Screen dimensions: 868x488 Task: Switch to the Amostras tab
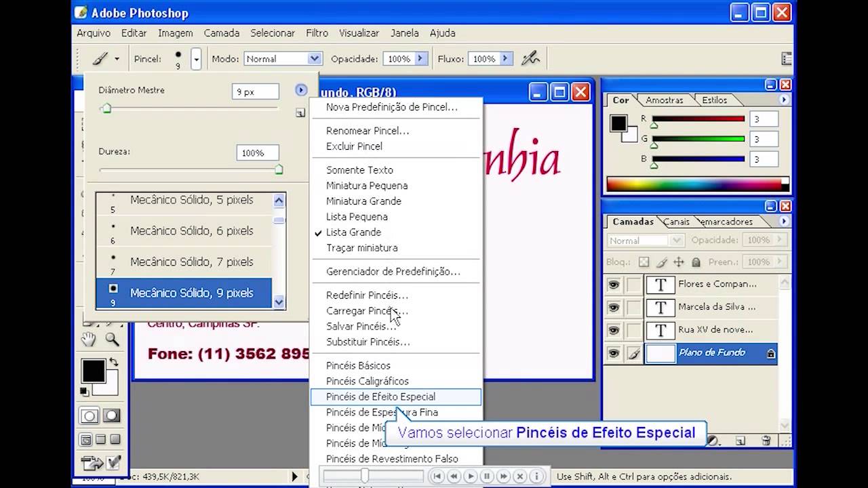(665, 100)
